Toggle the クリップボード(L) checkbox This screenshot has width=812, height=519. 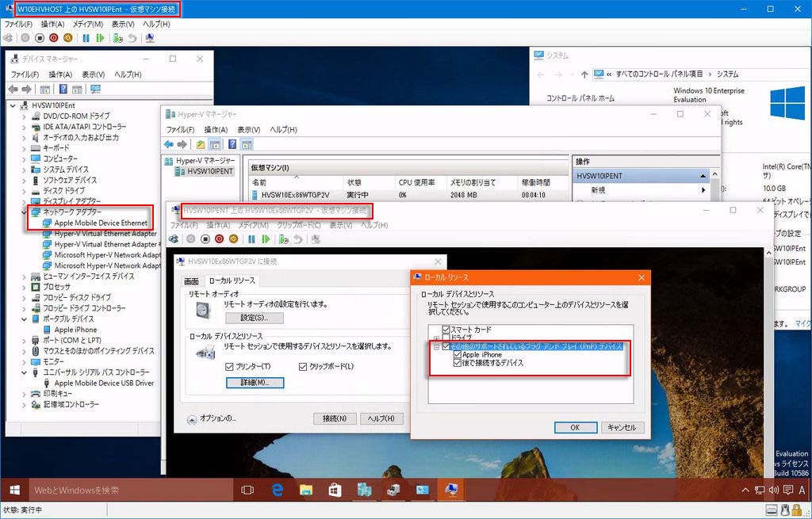[303, 366]
